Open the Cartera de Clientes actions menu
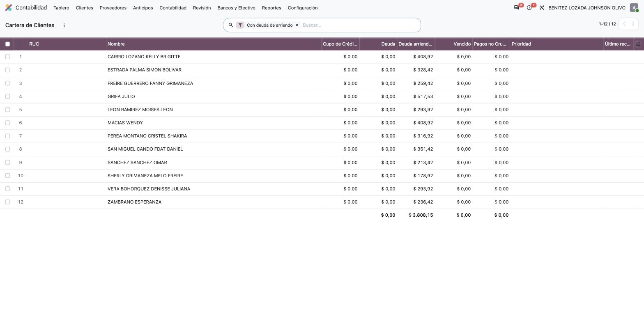The image size is (644, 316). point(64,25)
